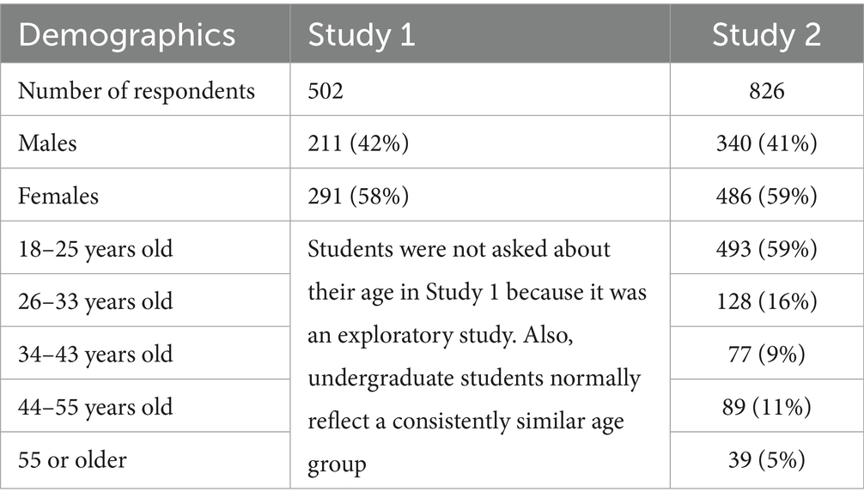Screen dimensions: 864x504
Task: Click the Demographics column header
Action: [x=127, y=35]
